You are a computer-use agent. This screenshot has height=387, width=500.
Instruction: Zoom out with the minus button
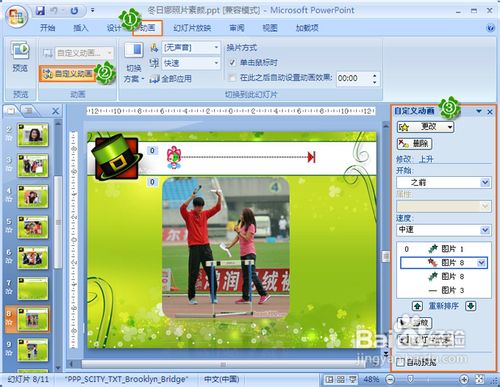390,379
